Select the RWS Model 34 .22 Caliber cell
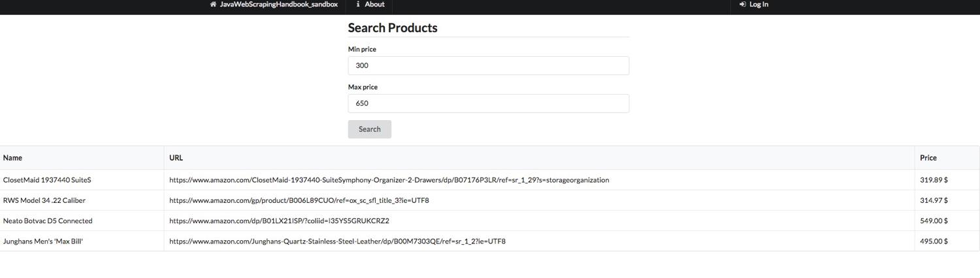980x278 pixels. (82, 200)
